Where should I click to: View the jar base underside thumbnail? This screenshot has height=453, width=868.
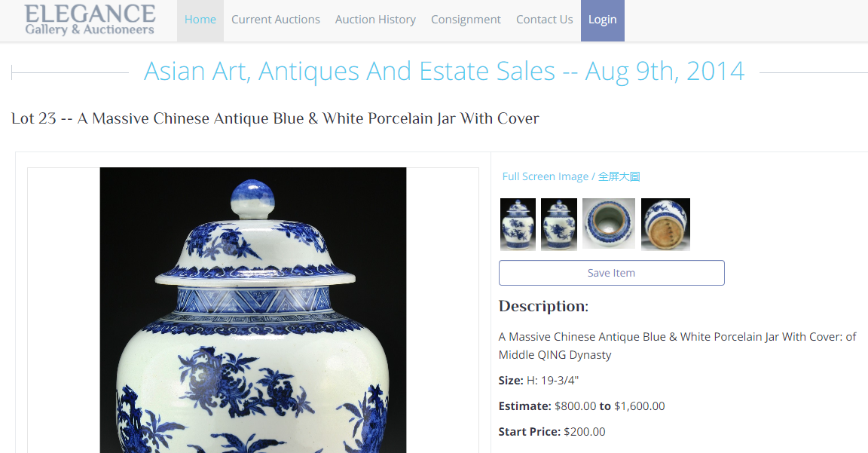[665, 225]
